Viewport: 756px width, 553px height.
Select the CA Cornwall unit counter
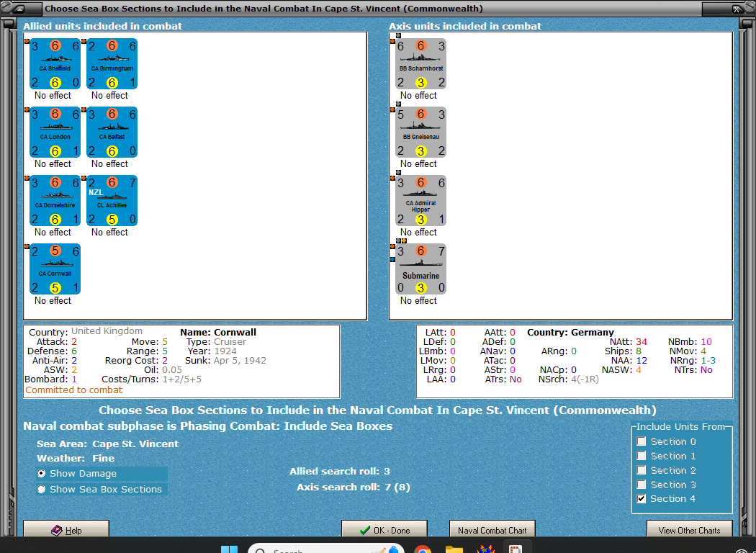click(x=55, y=269)
